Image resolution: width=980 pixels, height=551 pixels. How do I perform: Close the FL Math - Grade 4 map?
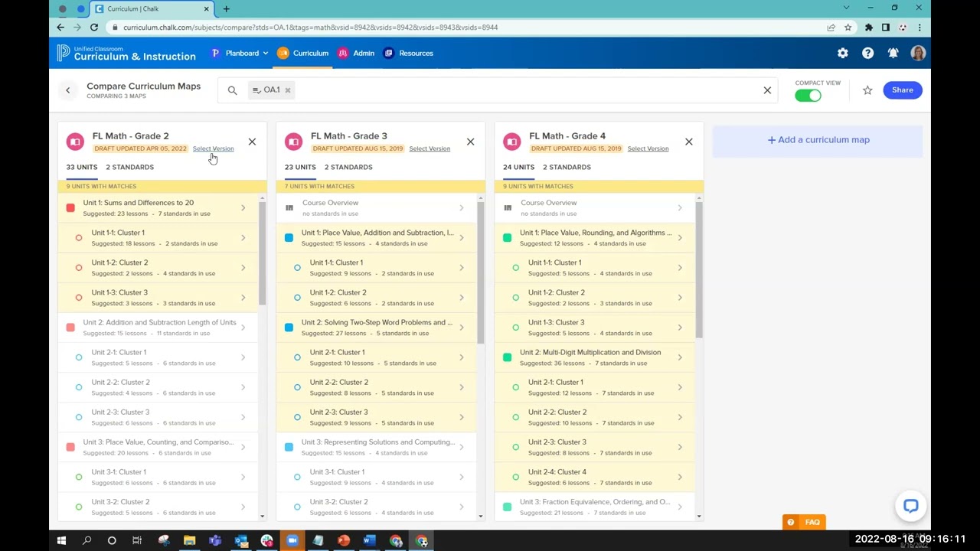pos(688,142)
